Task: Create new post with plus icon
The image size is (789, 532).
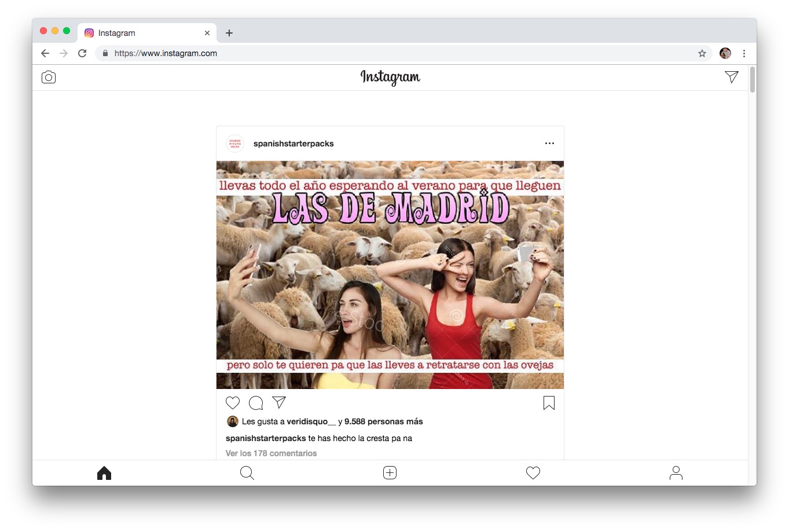Action: 390,473
